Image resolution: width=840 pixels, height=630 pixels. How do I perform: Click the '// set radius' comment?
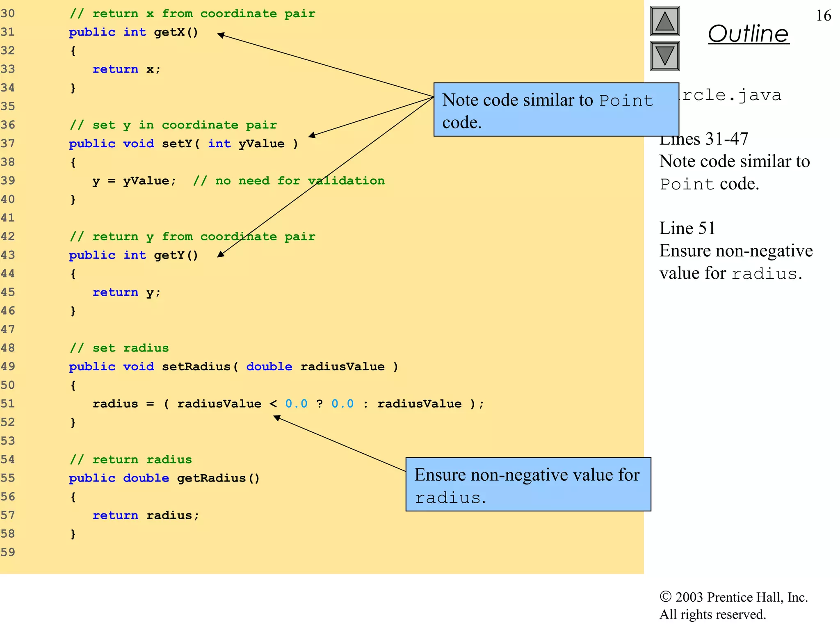119,348
